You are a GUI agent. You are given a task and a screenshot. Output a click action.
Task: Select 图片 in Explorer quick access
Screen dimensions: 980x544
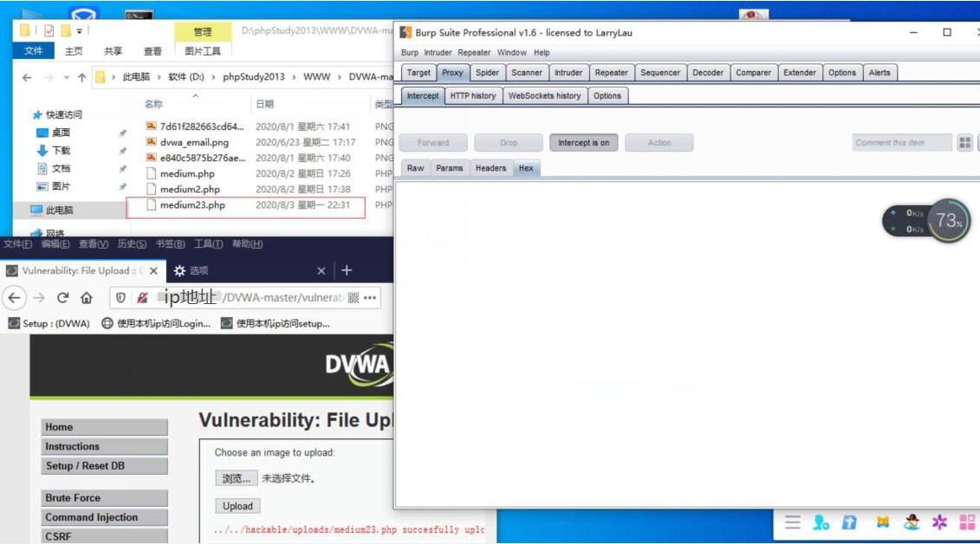tap(61, 186)
